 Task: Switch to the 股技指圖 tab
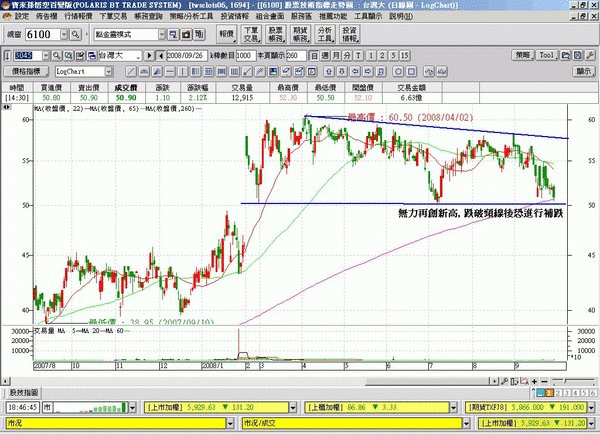click(x=24, y=393)
